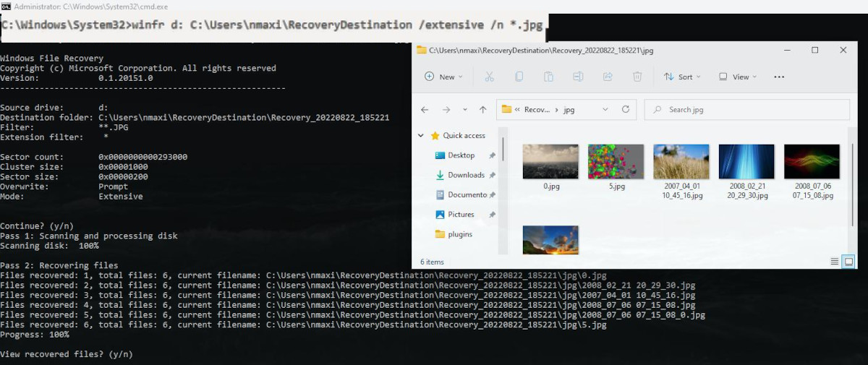Click the Recov... breadcrumb in address bar
Screen dimensions: 868x365
coord(537,110)
